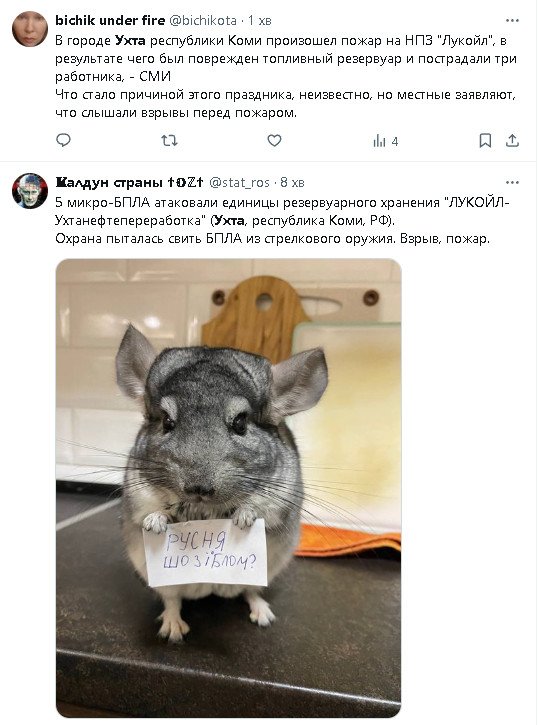Open the bichik under fire display name

coord(110,20)
